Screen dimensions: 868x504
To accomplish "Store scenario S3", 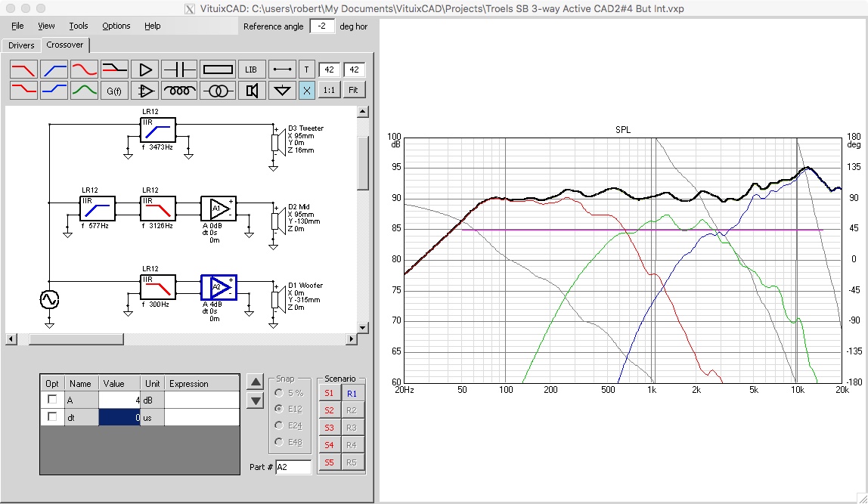I will (x=330, y=428).
